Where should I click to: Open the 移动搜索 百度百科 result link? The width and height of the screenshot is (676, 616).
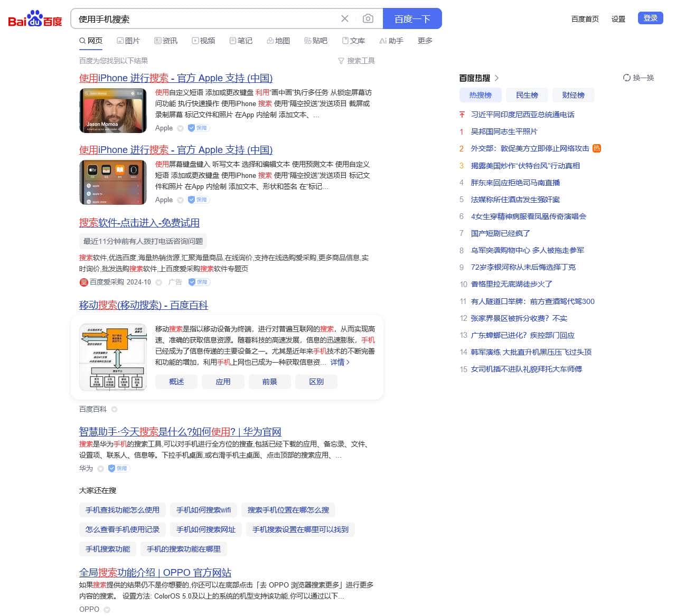pyautogui.click(x=143, y=305)
